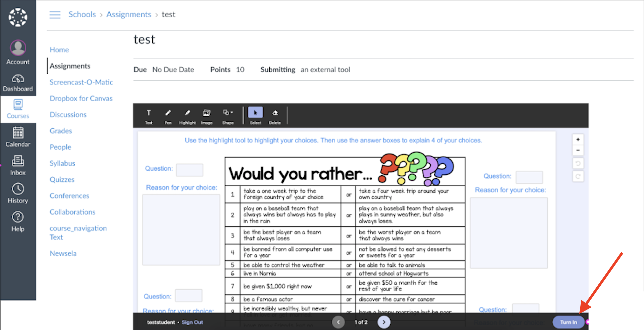Open the Shape tool dropdown
The image size is (644, 330).
(228, 116)
